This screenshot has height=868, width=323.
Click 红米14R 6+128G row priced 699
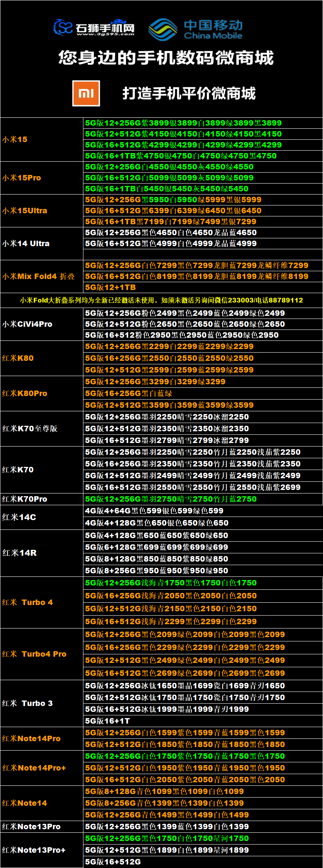[203, 547]
